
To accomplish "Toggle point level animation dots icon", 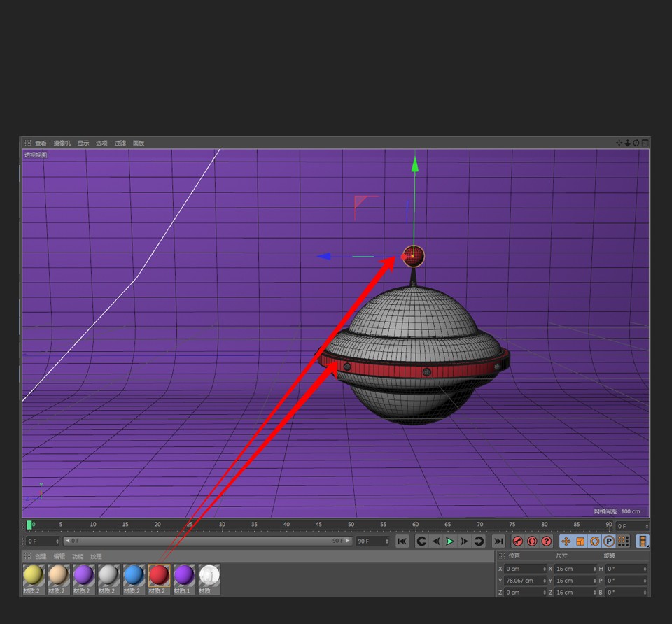I will [x=623, y=541].
